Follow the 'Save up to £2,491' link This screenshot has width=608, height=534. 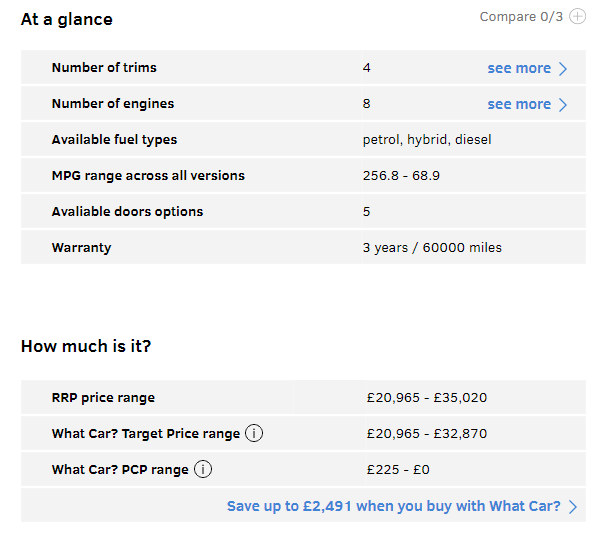click(393, 506)
